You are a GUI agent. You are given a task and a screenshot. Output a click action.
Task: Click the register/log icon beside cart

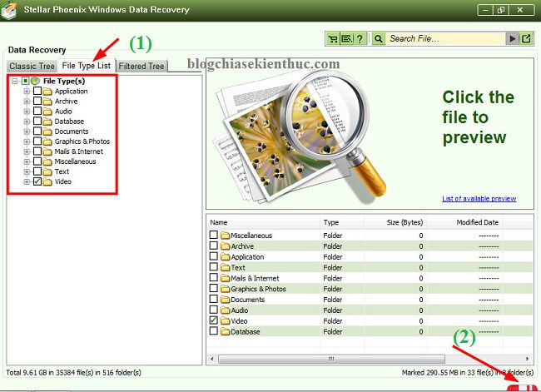point(346,38)
